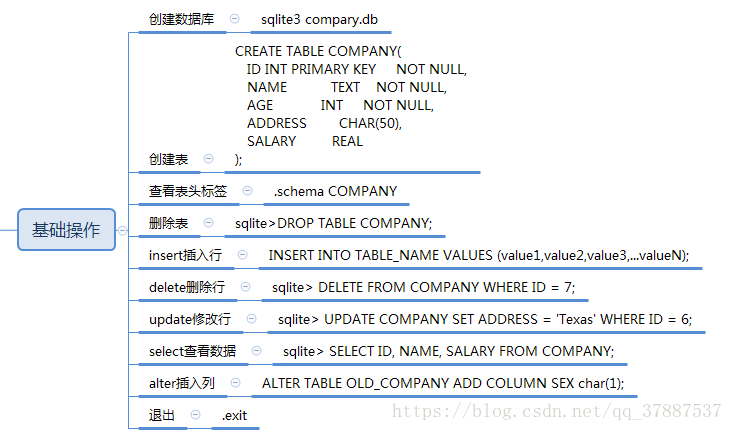The image size is (733, 431).
Task: Collapse the update修改行 branch
Action: pos(252,319)
